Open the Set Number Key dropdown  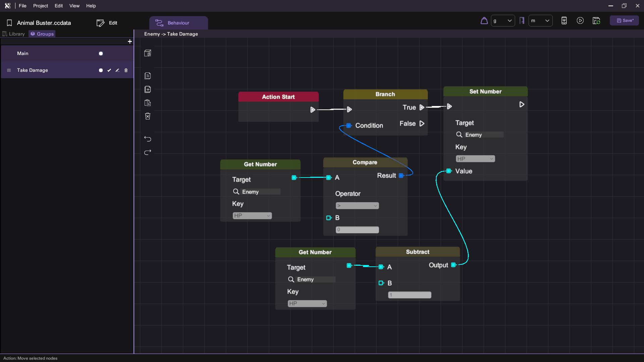(x=475, y=159)
